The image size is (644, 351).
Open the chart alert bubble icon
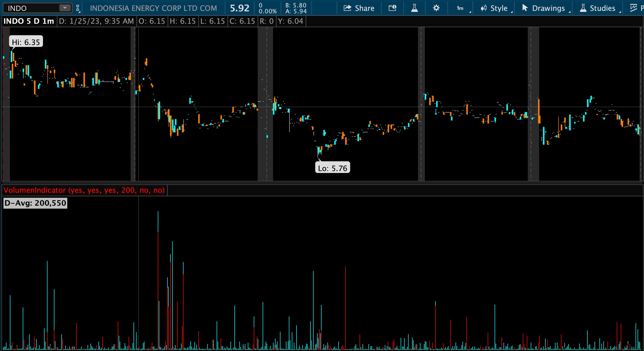point(392,8)
